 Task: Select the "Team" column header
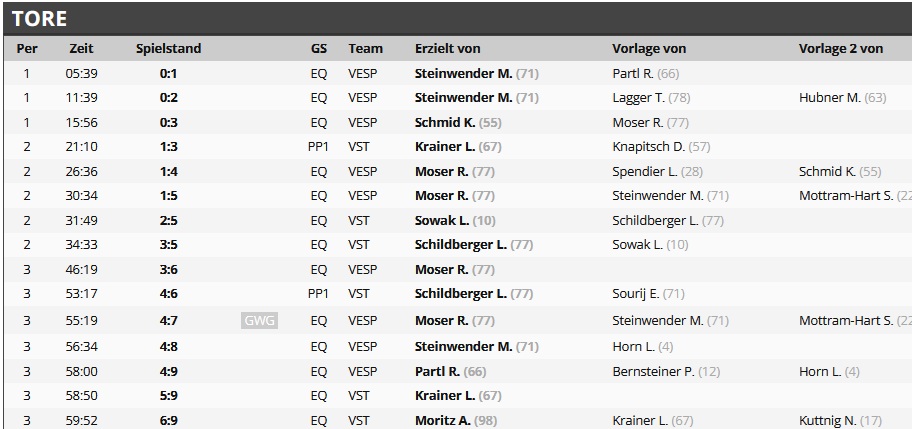click(365, 48)
